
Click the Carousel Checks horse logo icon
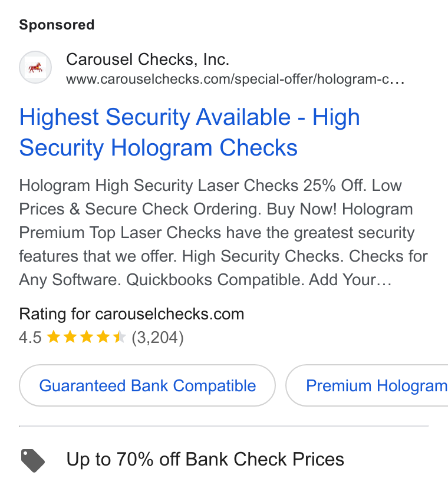point(35,67)
